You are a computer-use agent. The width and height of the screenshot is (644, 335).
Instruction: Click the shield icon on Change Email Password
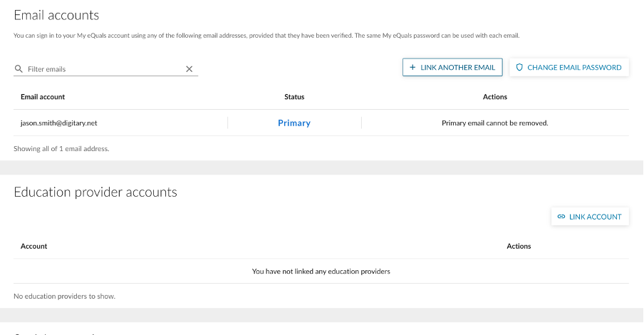(519, 68)
